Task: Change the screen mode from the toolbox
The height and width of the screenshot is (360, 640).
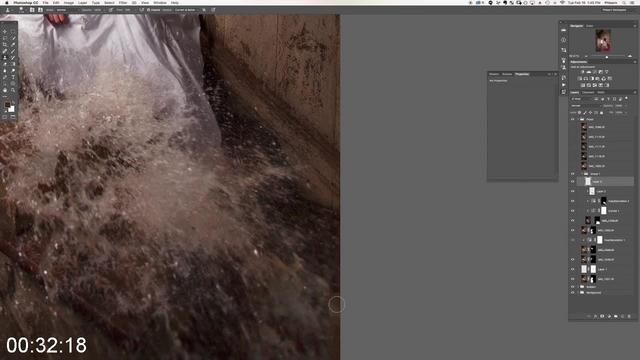Action: point(13,117)
